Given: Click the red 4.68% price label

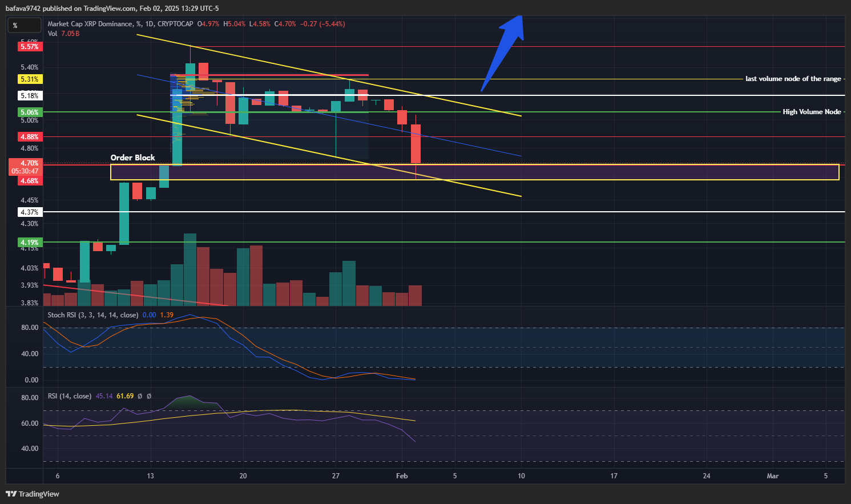Looking at the screenshot, I should (30, 181).
